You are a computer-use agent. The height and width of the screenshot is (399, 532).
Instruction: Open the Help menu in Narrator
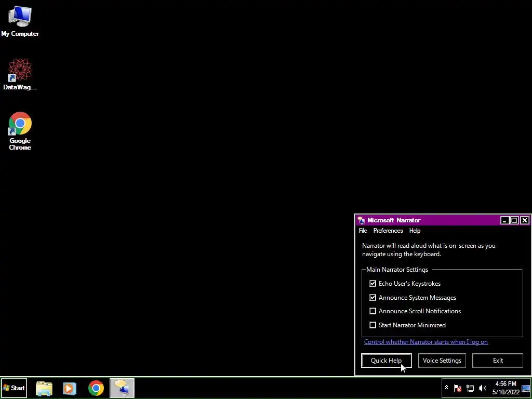click(x=415, y=231)
